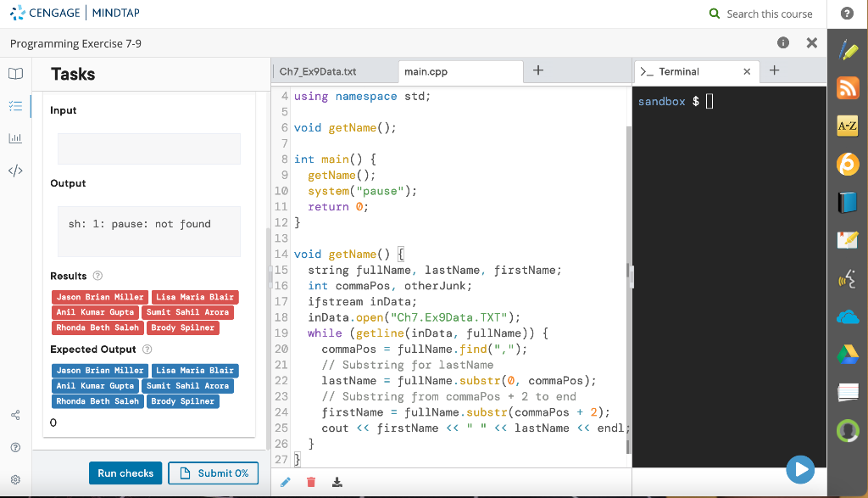
Task: Click the download file icon
Action: (x=337, y=482)
